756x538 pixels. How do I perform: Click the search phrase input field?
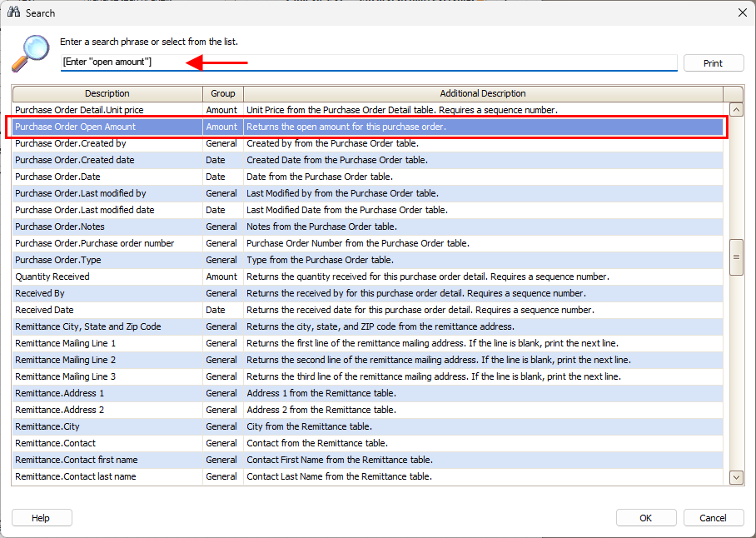pyautogui.click(x=369, y=62)
